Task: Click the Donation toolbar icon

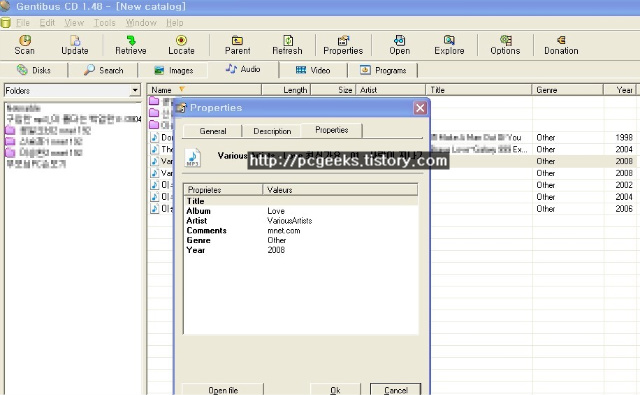Action: pyautogui.click(x=561, y=44)
